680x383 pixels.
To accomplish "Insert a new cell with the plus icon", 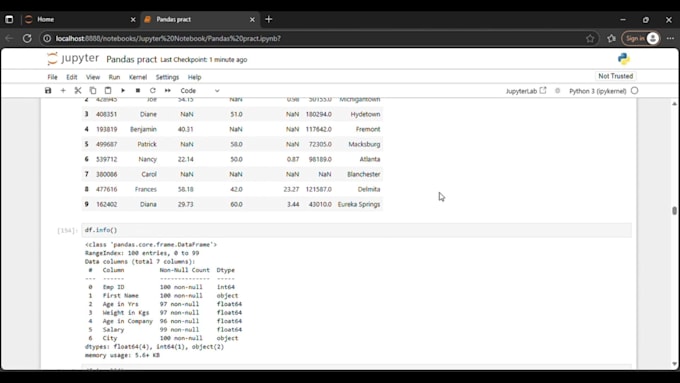I will coord(63,91).
